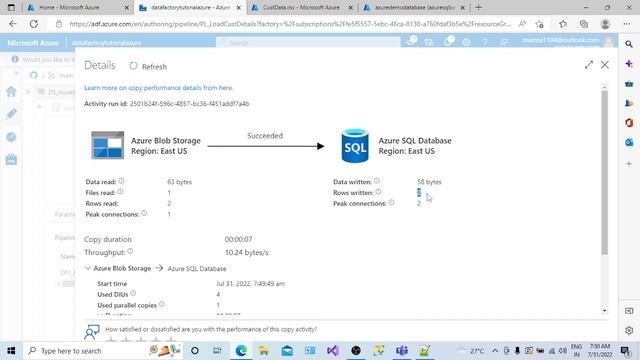
Task: Add this page to favorites
Action: (540, 24)
